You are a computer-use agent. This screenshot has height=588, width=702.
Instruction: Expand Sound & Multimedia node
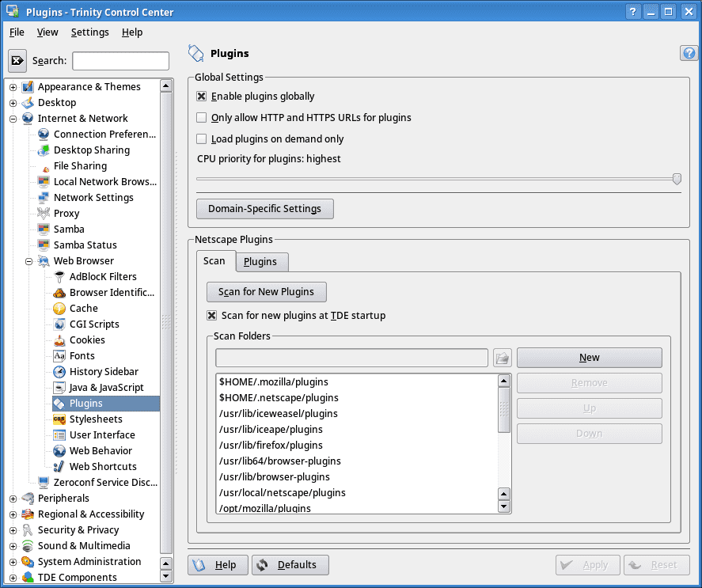(x=13, y=546)
